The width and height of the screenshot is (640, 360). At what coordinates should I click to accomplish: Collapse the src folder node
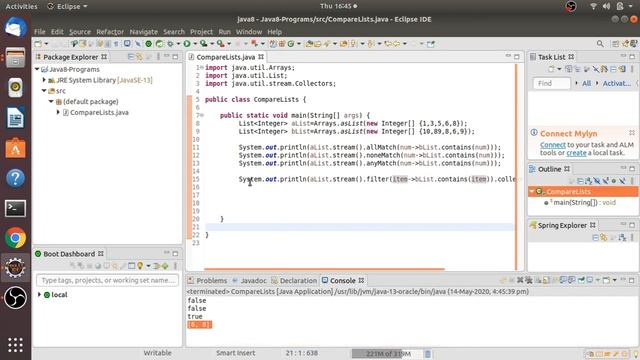[x=44, y=91]
